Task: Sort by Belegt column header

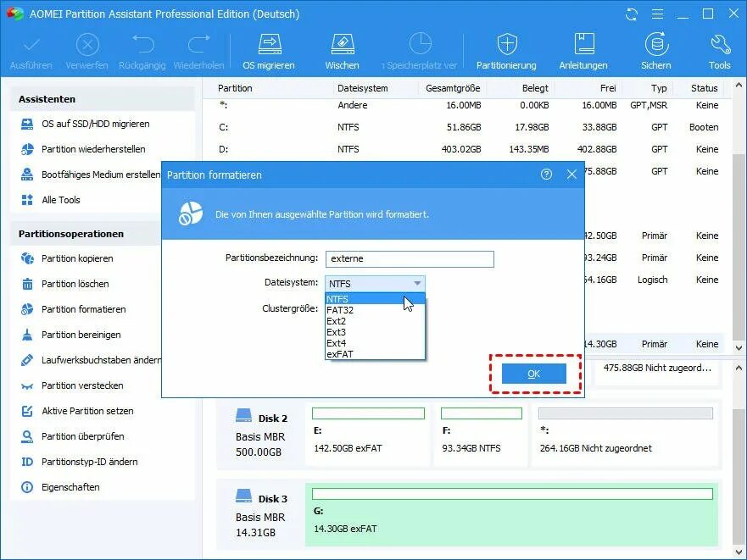Action: (x=535, y=88)
